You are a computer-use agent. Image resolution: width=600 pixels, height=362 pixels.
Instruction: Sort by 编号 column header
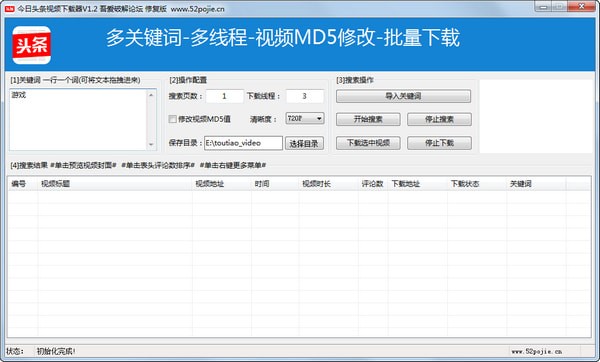(23, 184)
